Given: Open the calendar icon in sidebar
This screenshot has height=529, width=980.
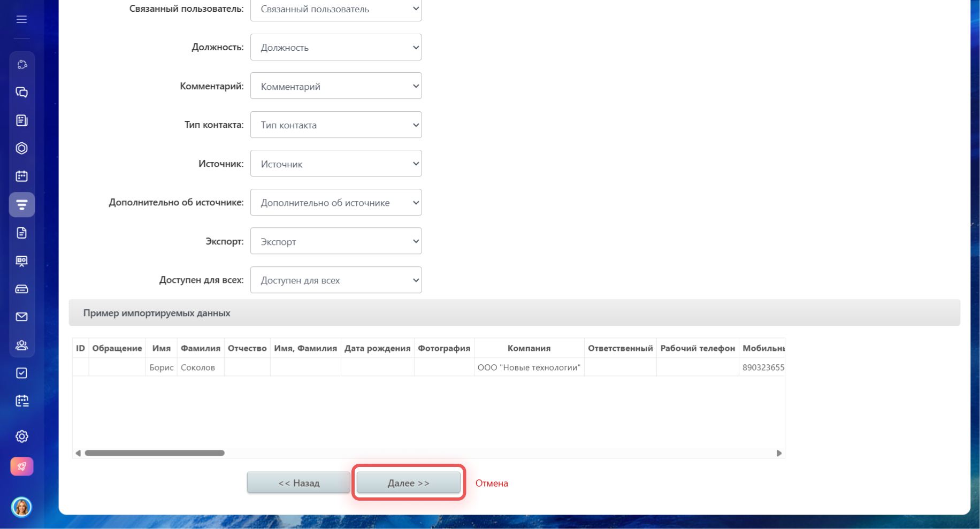Looking at the screenshot, I should tap(21, 176).
